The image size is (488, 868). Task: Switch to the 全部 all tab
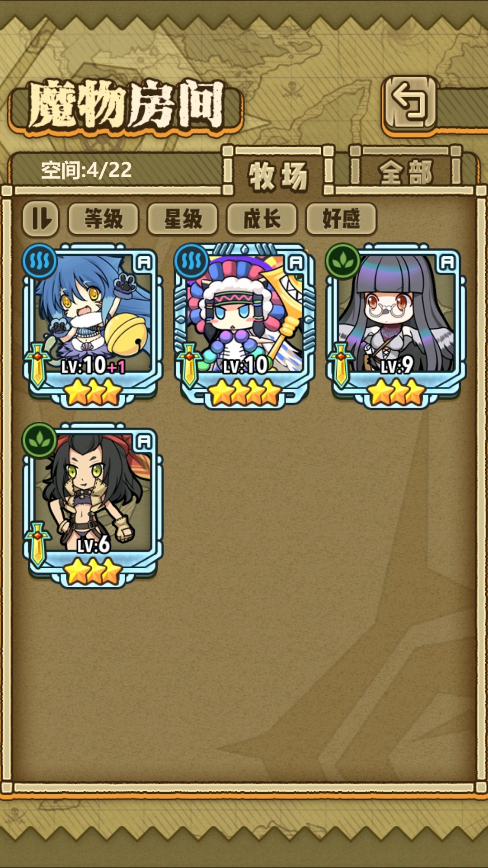(406, 172)
